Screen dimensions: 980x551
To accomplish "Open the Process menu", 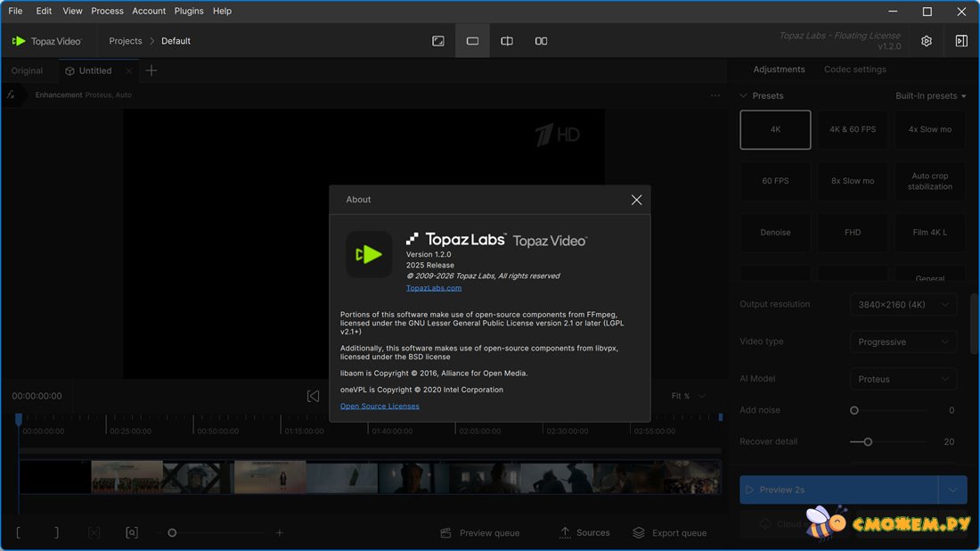I will [x=107, y=11].
